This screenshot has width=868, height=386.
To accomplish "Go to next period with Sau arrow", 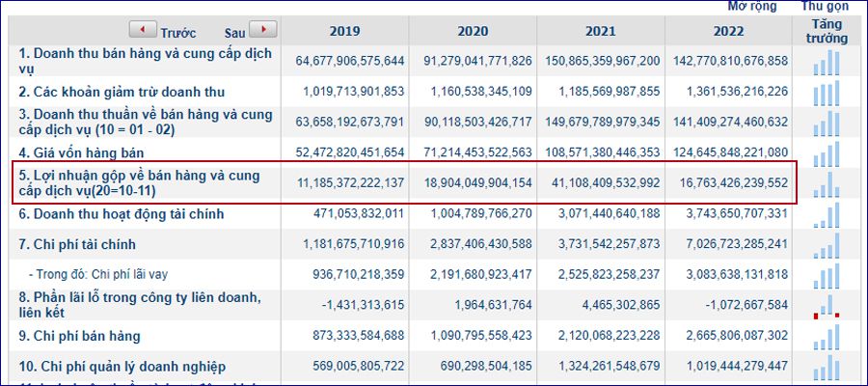I will (263, 29).
